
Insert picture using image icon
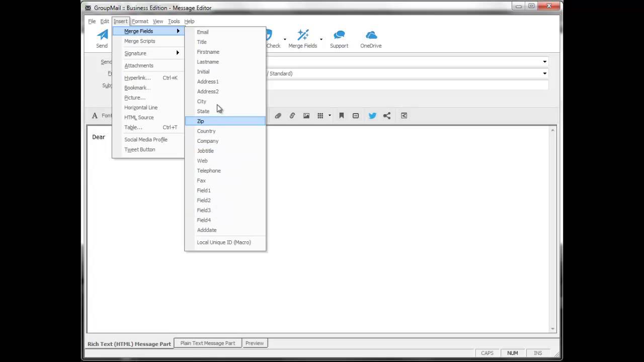coord(306,116)
